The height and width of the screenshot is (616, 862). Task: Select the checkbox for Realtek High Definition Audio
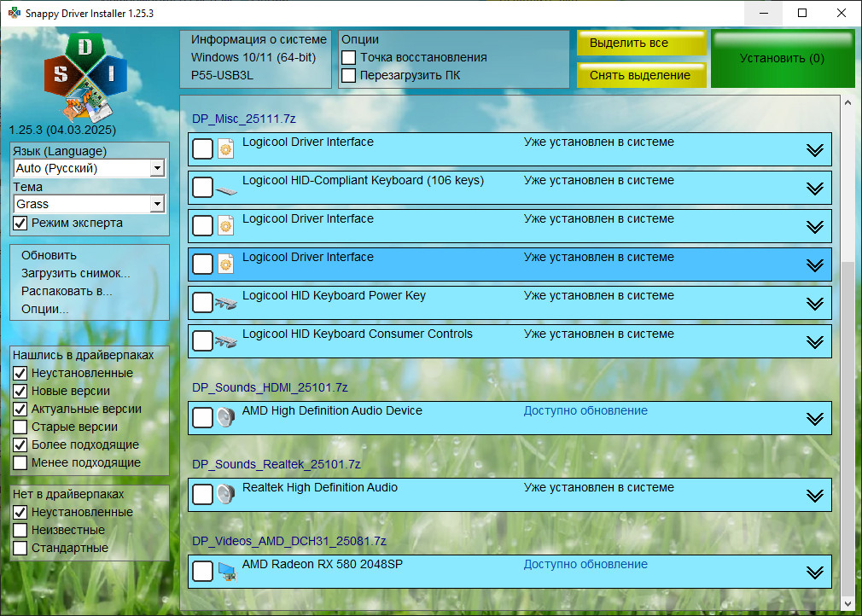[x=202, y=495]
